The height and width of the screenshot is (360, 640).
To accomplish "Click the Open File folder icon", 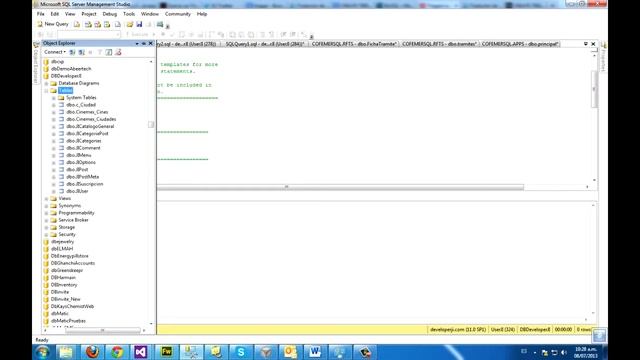I will [x=130, y=24].
